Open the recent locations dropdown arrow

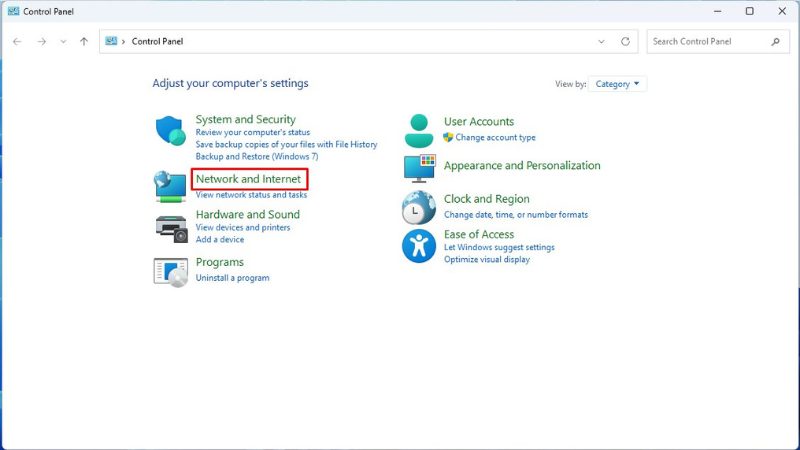[x=63, y=41]
